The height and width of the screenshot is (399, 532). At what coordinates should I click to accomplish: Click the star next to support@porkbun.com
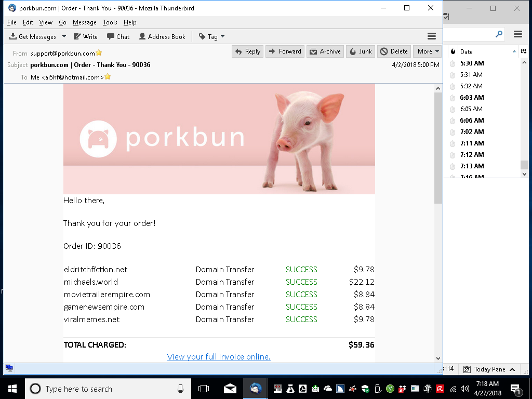[99, 52]
